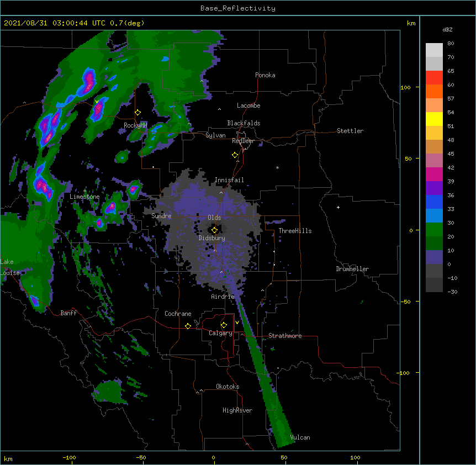
Task: Click the Ponoka city label
Action: (265, 75)
